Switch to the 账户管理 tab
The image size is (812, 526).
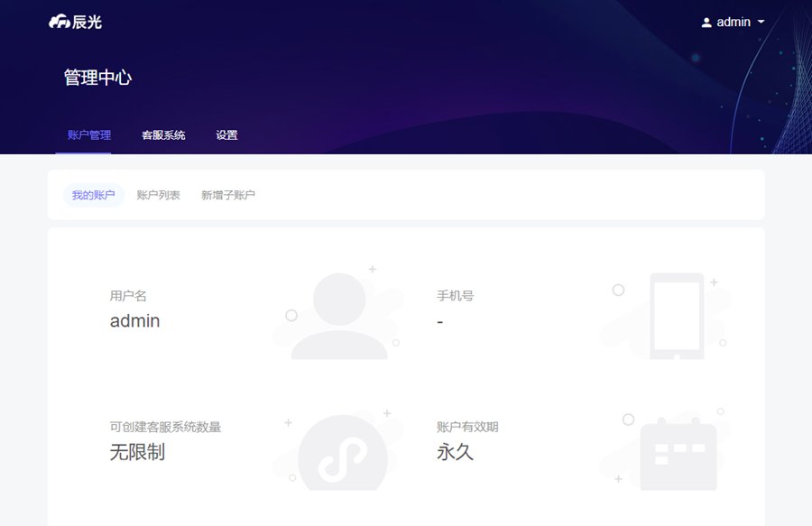coord(89,135)
